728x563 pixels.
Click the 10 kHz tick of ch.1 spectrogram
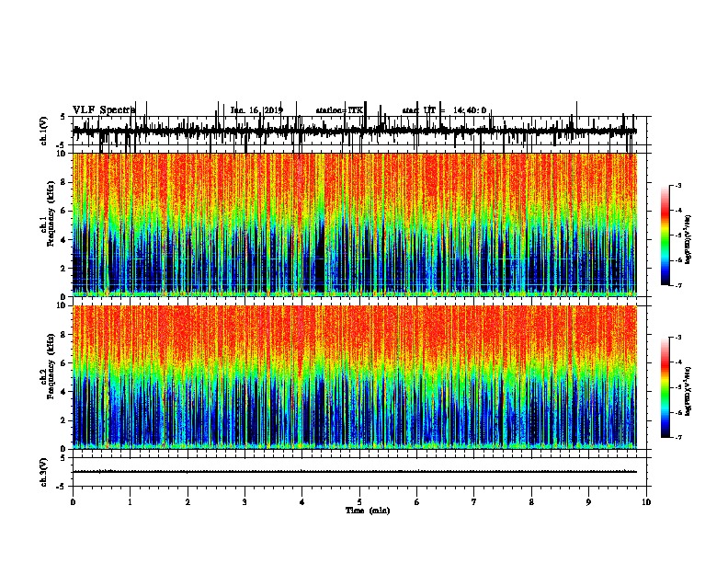(63, 154)
